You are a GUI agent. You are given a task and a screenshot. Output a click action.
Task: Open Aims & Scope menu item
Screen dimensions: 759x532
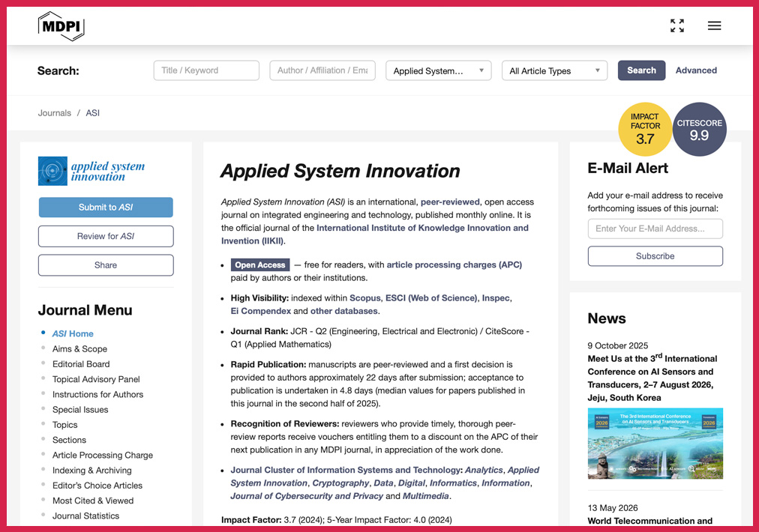(x=79, y=349)
